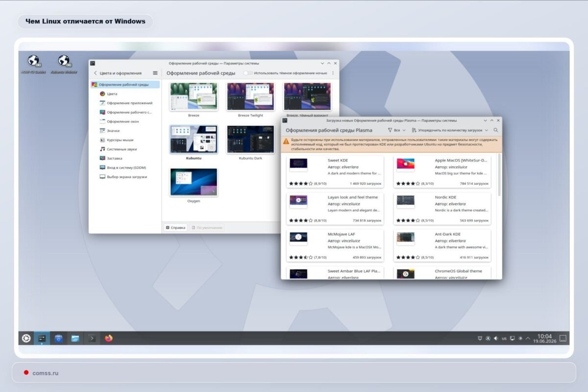Click volume speaker icon in system tray
Viewport: 588px width, 392px height.
point(496,338)
